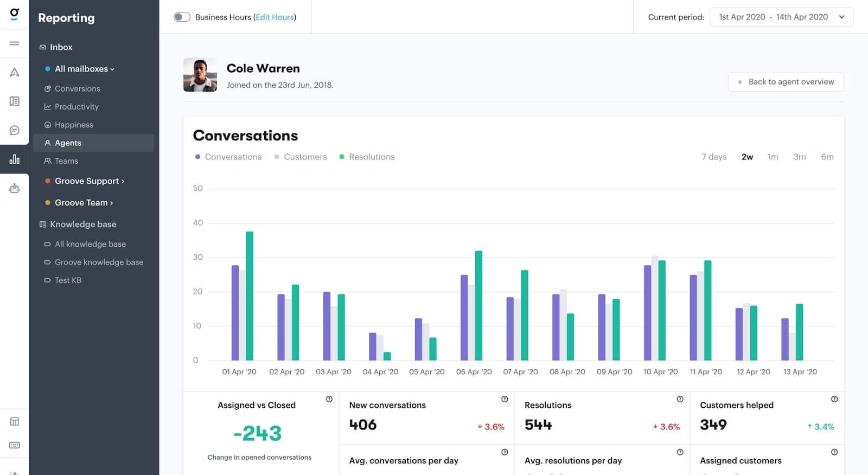Viewport: 868px width, 475px height.
Task: Click Back to agent overview button
Action: point(786,82)
